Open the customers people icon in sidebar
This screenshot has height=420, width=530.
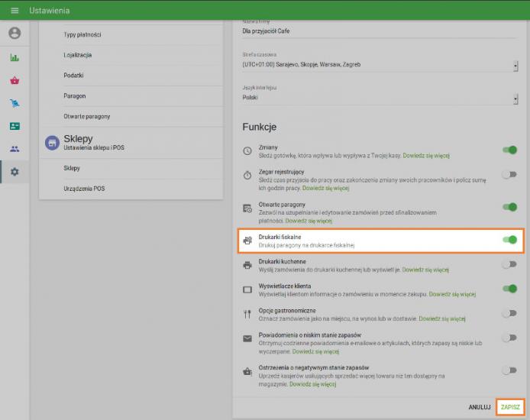click(x=15, y=149)
